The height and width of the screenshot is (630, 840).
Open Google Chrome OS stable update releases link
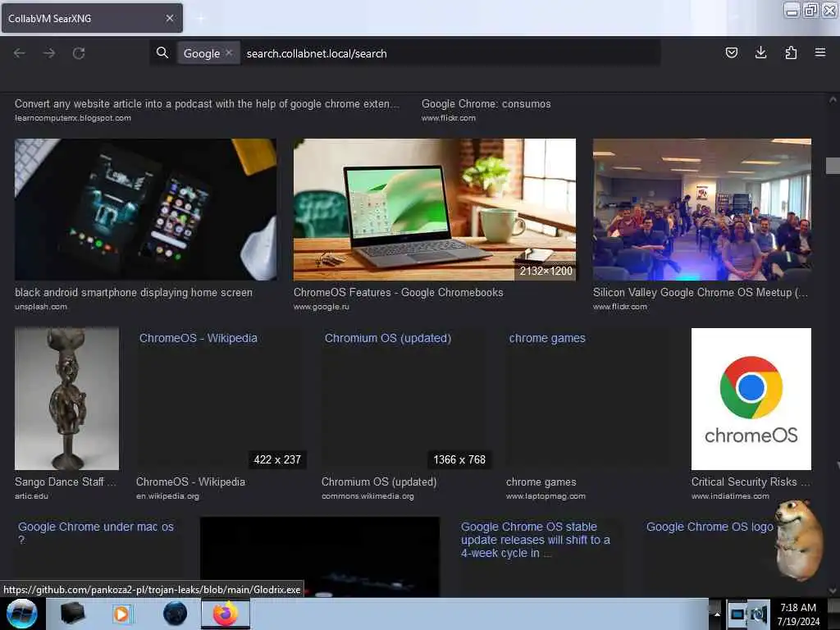point(535,540)
